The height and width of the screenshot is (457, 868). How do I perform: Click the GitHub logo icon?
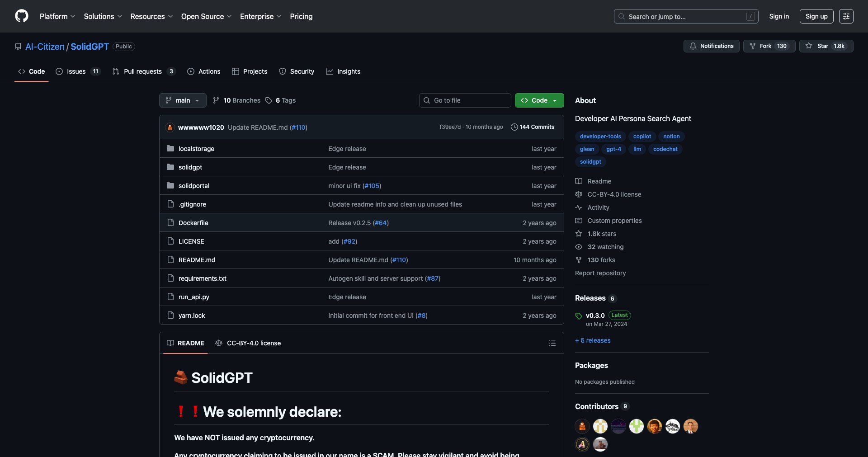click(x=22, y=16)
